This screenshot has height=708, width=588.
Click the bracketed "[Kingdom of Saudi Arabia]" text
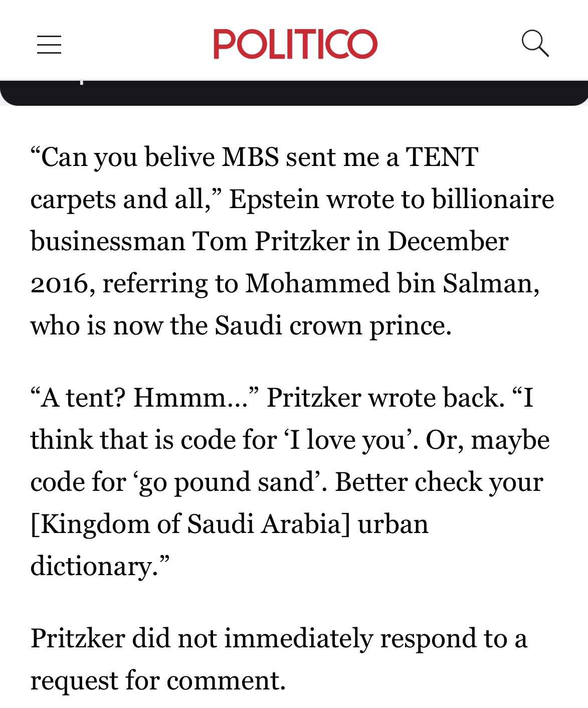click(x=190, y=524)
